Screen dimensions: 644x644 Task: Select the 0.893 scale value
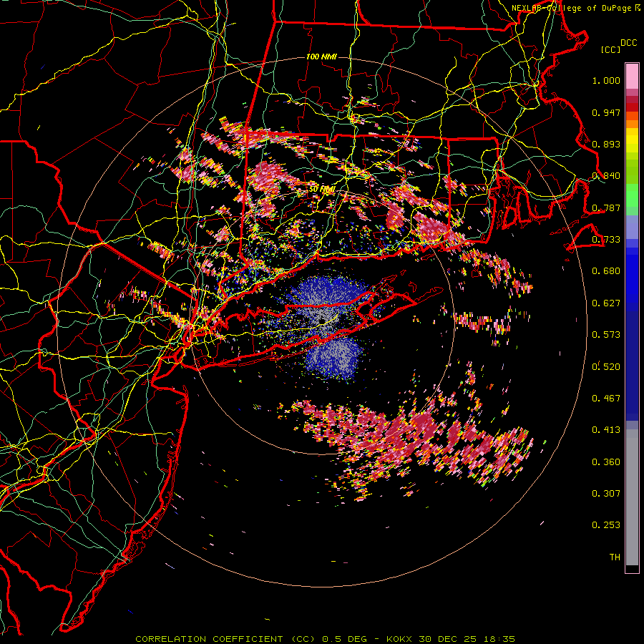(606, 144)
